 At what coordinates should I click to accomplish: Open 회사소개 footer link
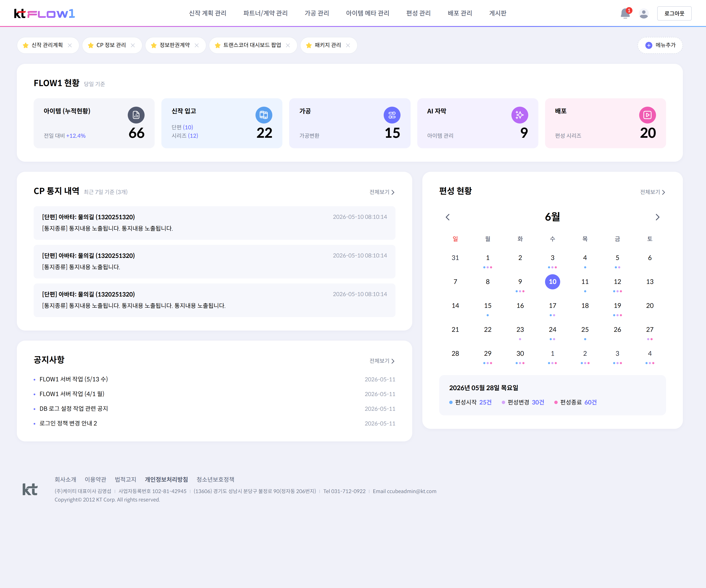click(x=66, y=479)
